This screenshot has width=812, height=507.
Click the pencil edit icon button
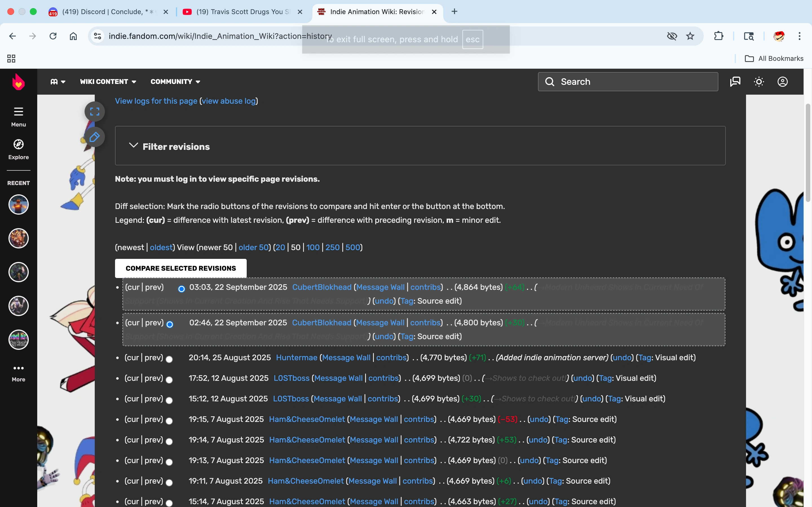(95, 137)
